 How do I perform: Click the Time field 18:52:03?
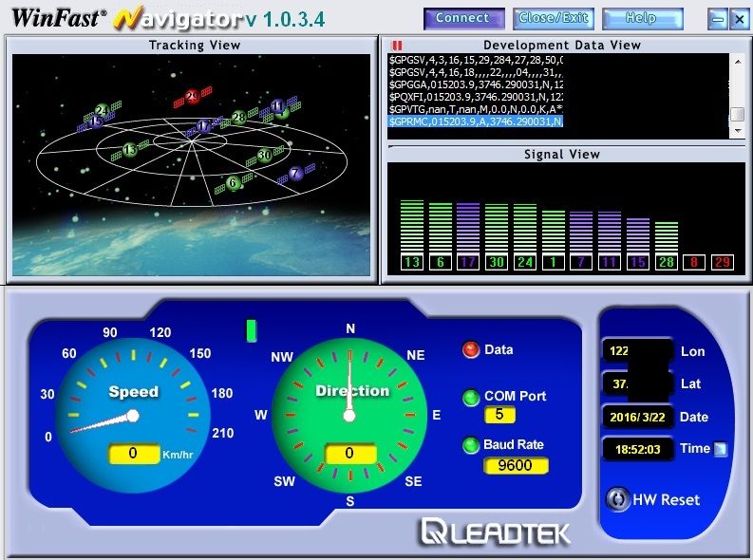coord(638,450)
